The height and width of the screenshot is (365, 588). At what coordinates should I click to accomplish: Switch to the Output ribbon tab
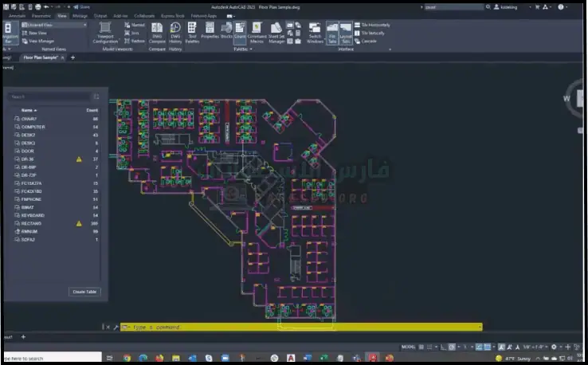(x=100, y=15)
